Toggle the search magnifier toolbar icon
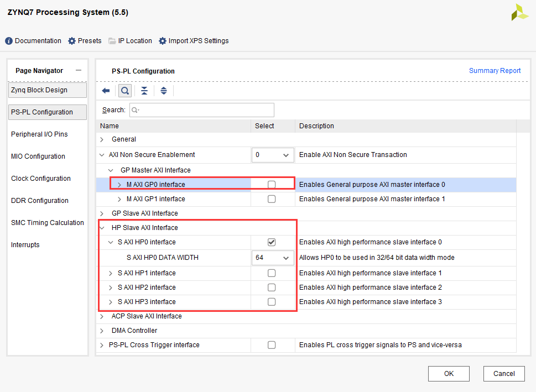536x392 pixels. [x=125, y=91]
